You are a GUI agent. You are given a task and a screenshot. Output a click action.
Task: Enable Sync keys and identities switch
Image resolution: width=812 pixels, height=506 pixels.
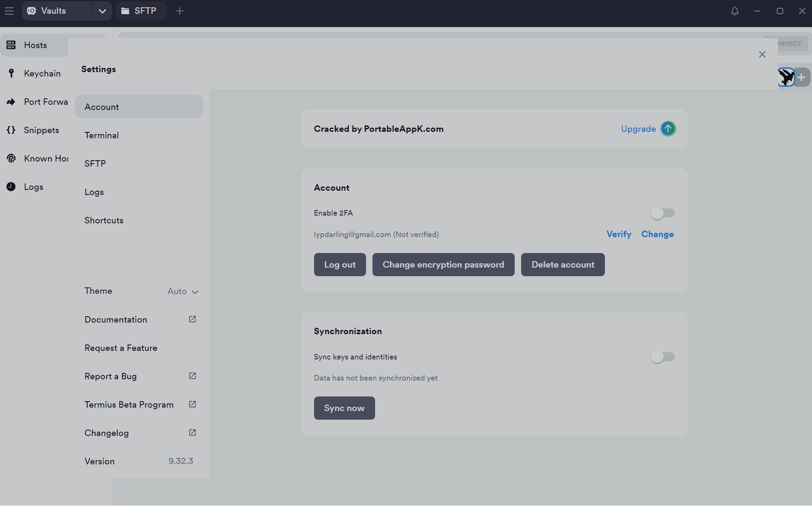662,357
